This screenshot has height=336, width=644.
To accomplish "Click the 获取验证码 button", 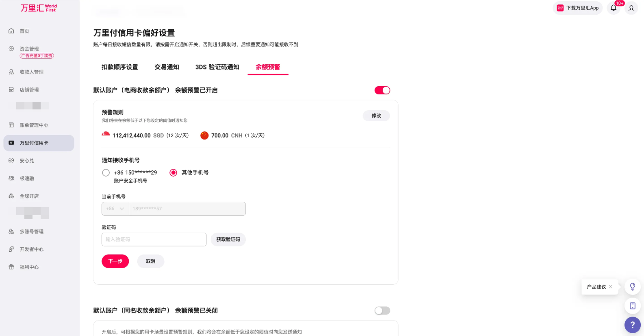I will [228, 240].
